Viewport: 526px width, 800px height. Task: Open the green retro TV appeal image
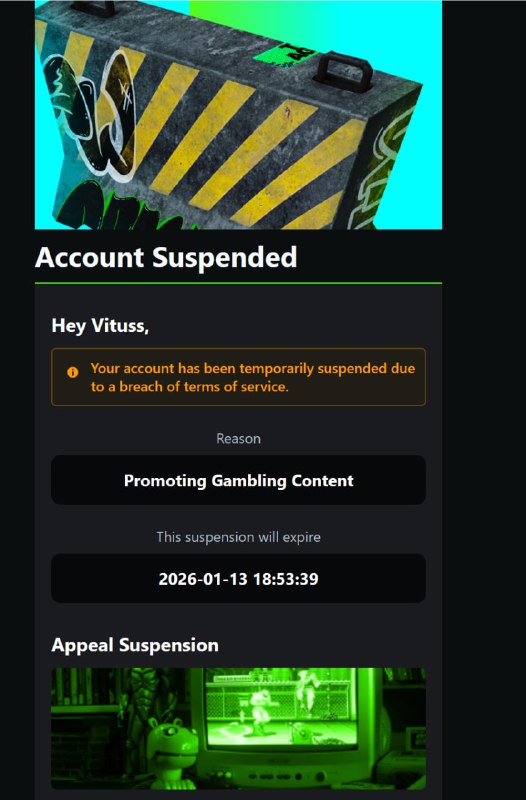pyautogui.click(x=238, y=729)
